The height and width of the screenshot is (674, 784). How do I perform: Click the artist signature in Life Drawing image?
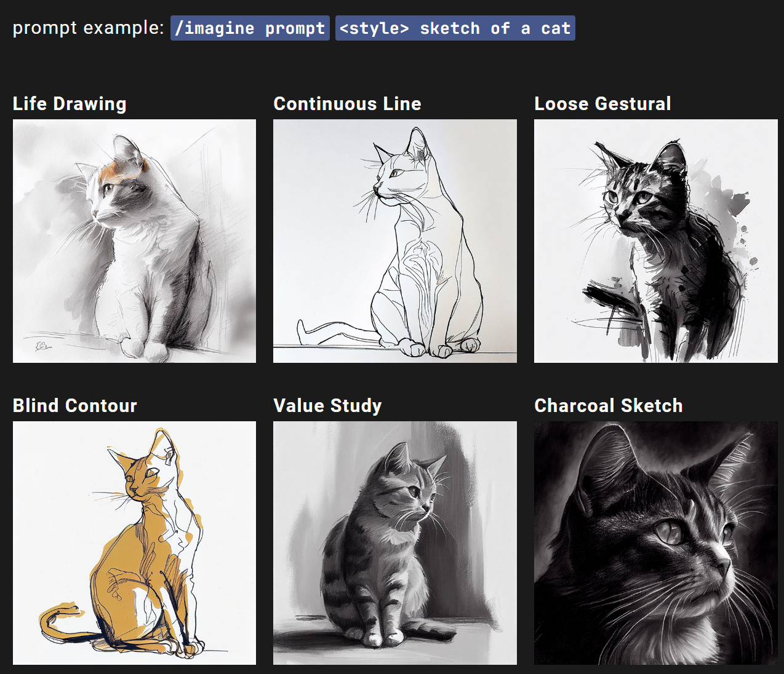click(x=42, y=346)
